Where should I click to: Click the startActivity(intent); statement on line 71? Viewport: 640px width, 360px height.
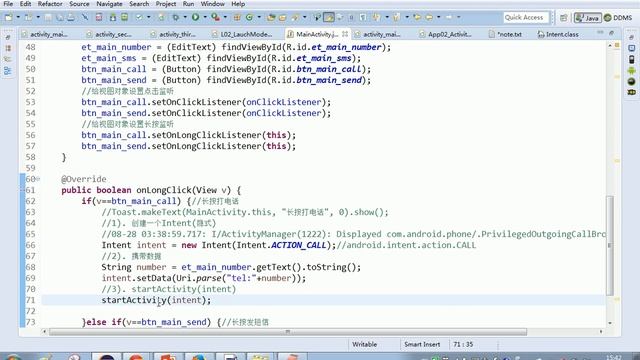(156, 300)
